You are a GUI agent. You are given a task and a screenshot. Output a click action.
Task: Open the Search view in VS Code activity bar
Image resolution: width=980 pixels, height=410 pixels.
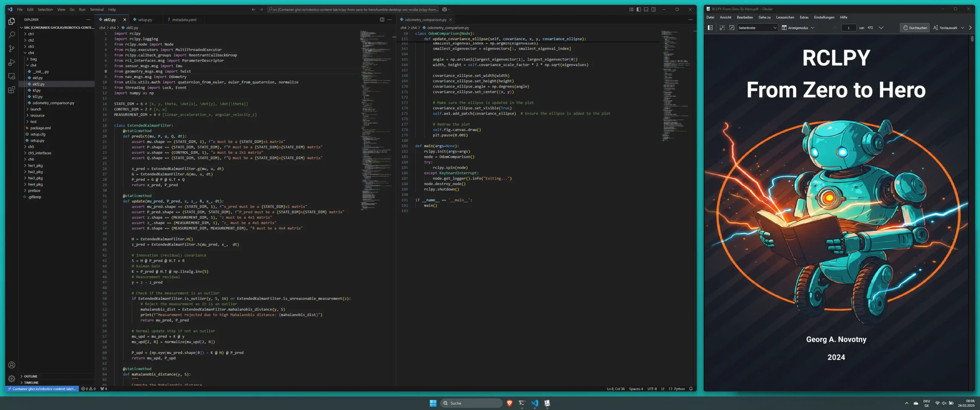[11, 35]
